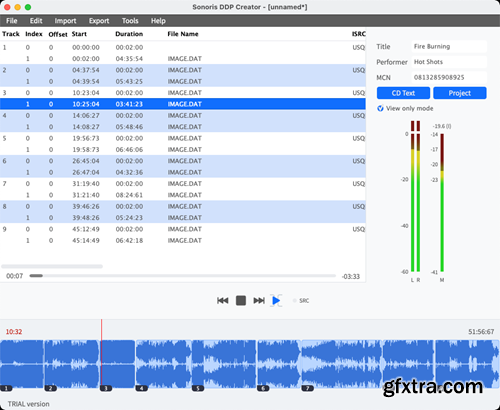This screenshot has width=500, height=410.
Task: Click the playback position slider
Action: click(182, 276)
